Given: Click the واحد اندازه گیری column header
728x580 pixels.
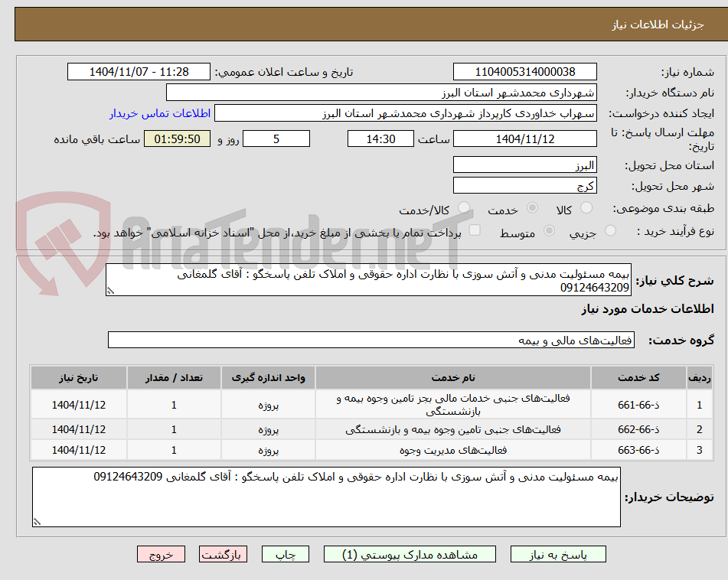Looking at the screenshot, I should pos(269,378).
